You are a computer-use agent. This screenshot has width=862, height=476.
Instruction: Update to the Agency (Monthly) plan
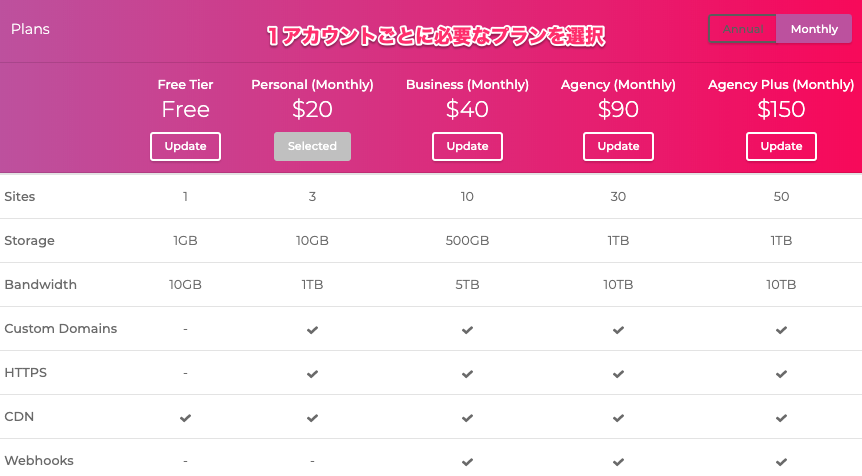pyautogui.click(x=618, y=146)
